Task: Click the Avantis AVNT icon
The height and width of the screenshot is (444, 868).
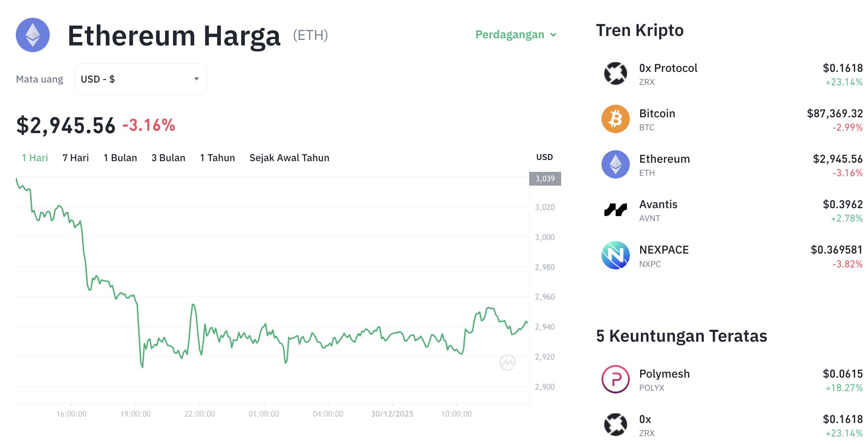Action: coord(615,210)
